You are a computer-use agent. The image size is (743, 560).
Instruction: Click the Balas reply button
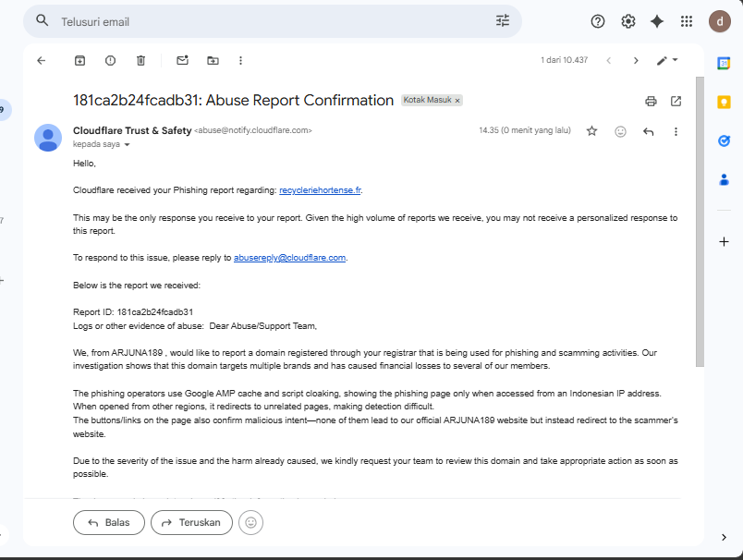coord(109,522)
